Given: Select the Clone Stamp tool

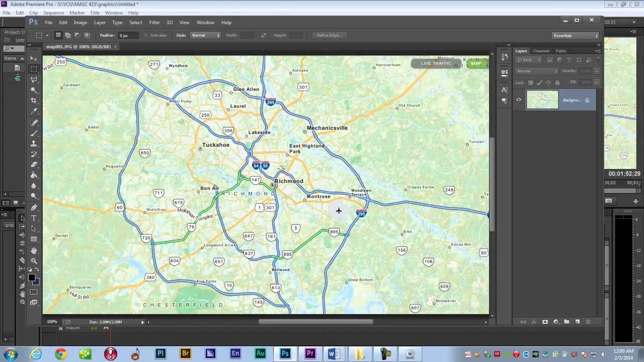Looking at the screenshot, I should coord(34,144).
